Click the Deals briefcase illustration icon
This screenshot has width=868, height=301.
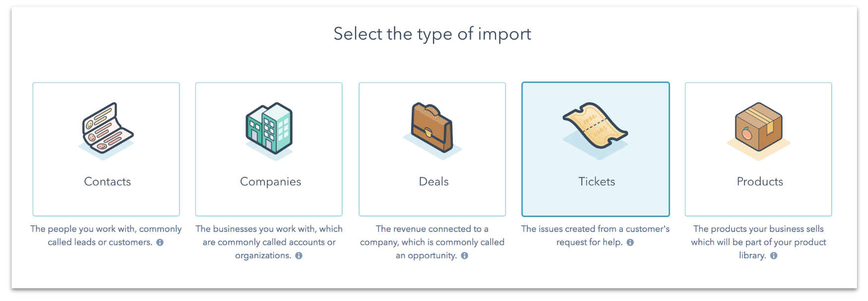point(433,131)
